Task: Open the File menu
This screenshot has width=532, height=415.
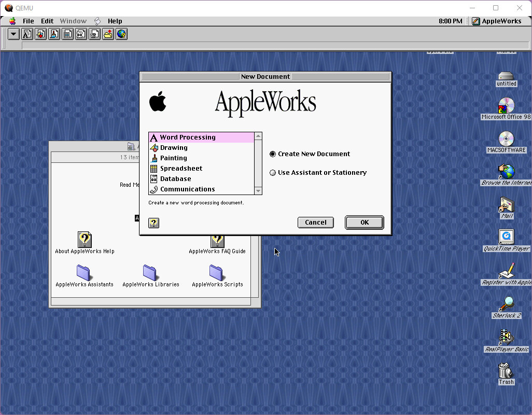Action: pyautogui.click(x=28, y=21)
